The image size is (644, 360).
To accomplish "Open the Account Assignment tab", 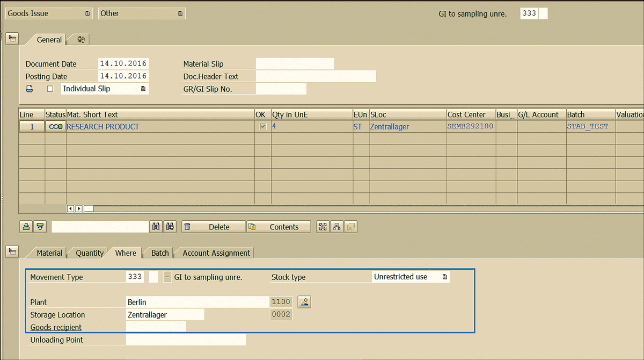I will point(216,253).
